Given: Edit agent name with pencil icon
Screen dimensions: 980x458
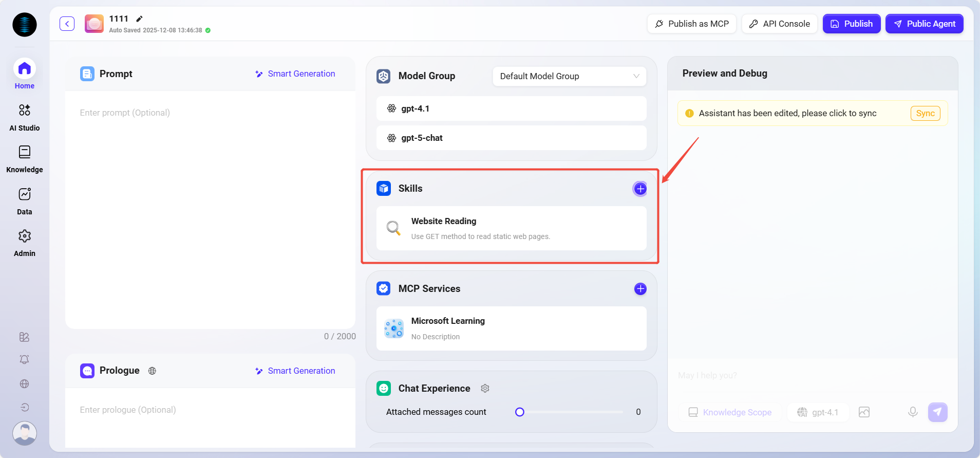Looking at the screenshot, I should tap(139, 19).
